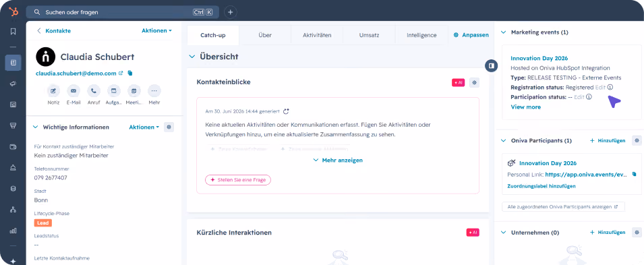644x265 pixels.
Task: Switch to the Über tab
Action: pos(265,35)
